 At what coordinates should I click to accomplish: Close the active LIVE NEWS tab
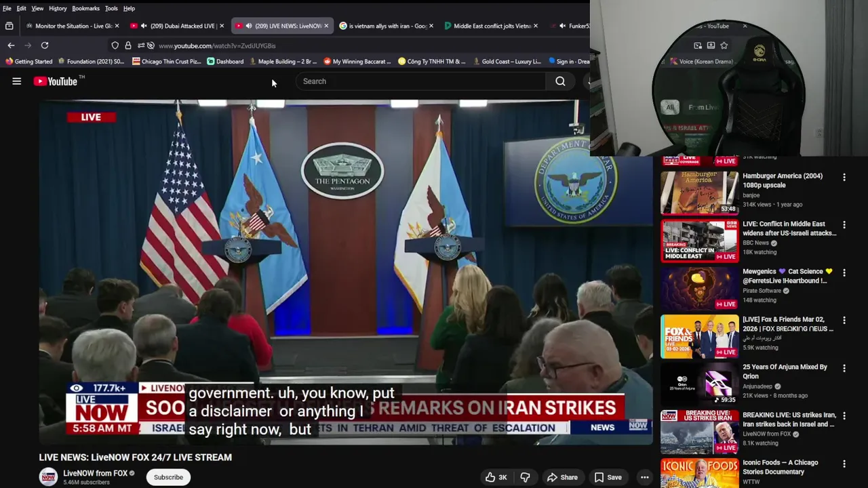click(325, 26)
